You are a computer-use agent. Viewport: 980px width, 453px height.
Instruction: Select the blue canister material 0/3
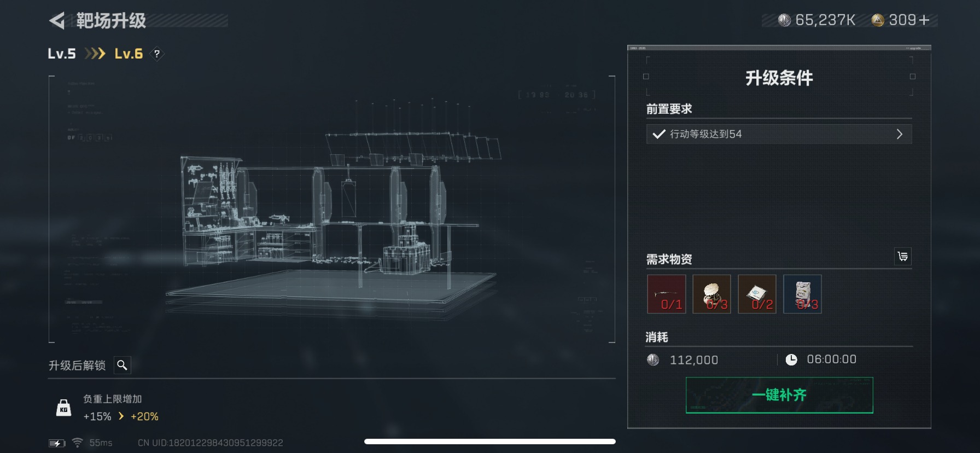pyautogui.click(x=802, y=294)
